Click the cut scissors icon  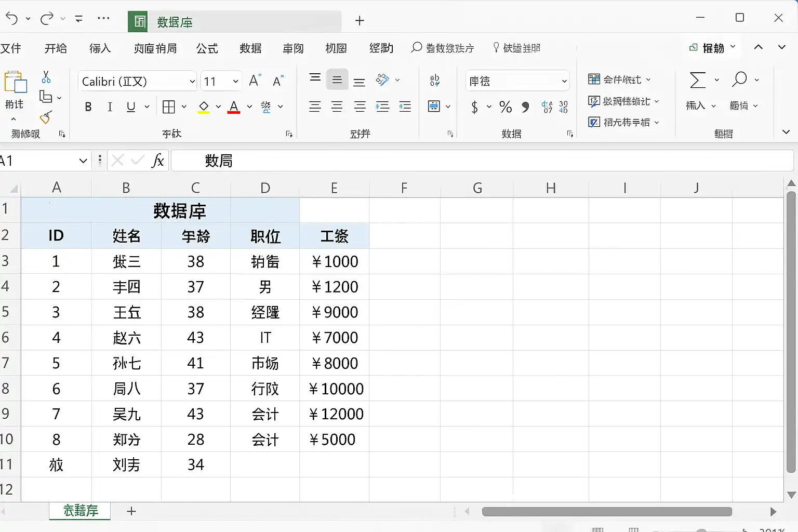[46, 77]
